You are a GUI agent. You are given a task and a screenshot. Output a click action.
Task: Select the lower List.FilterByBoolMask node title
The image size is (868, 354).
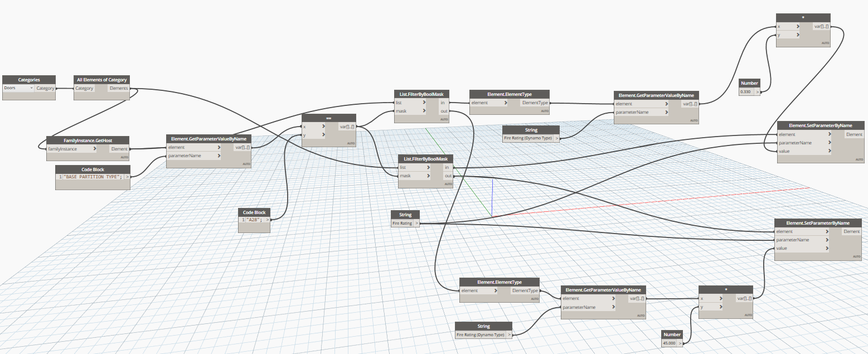click(x=426, y=159)
